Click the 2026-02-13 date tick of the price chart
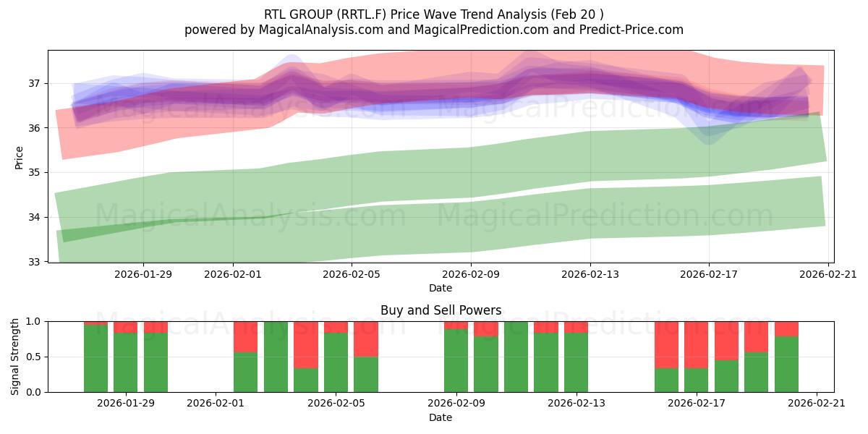This screenshot has height=434, width=868. 590,274
